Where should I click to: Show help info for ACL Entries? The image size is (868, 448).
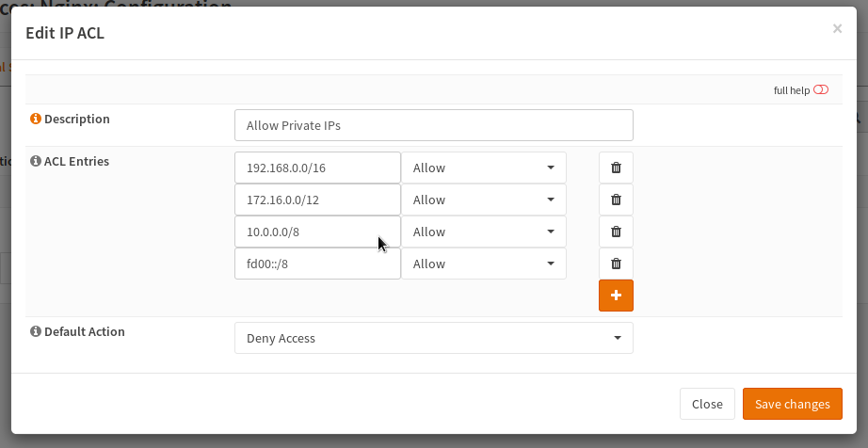(x=36, y=162)
